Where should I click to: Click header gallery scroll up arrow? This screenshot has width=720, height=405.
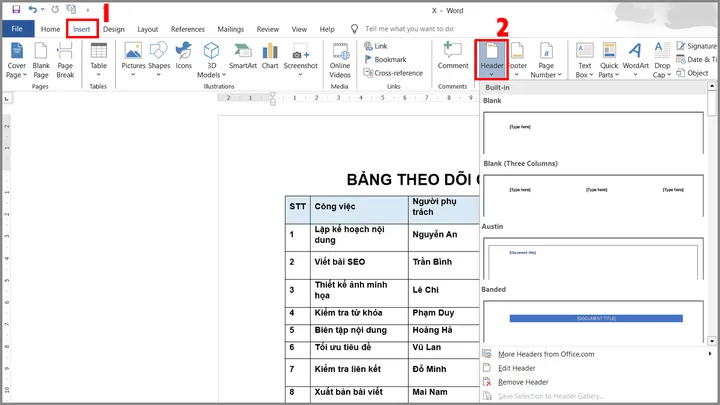coord(712,86)
